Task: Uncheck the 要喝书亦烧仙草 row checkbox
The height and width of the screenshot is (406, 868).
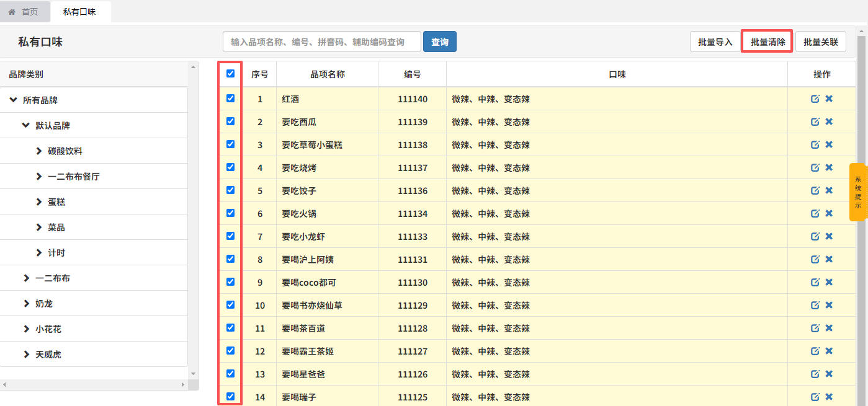Action: [231, 304]
